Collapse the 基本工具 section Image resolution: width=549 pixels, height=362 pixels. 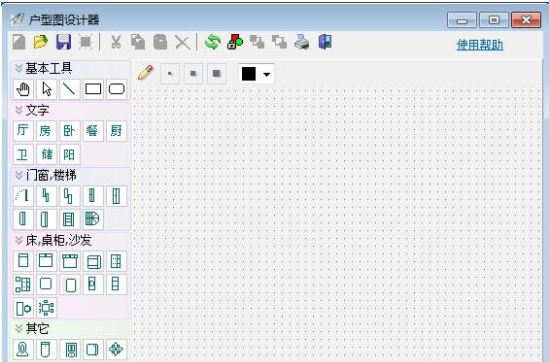click(19, 68)
